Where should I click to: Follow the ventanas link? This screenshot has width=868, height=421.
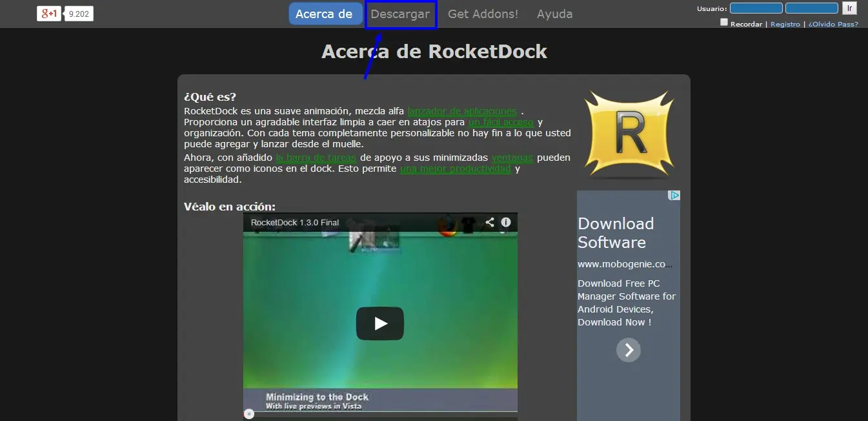click(512, 158)
